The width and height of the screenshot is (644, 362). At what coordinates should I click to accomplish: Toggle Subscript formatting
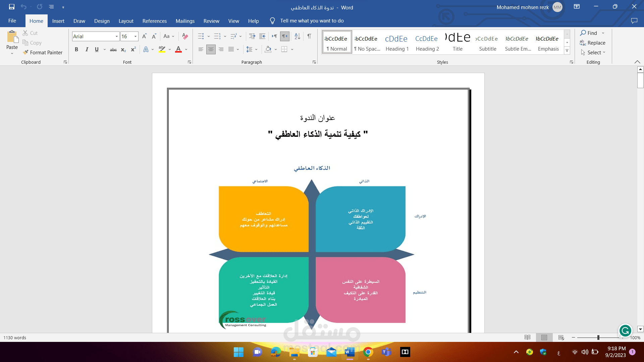(123, 50)
